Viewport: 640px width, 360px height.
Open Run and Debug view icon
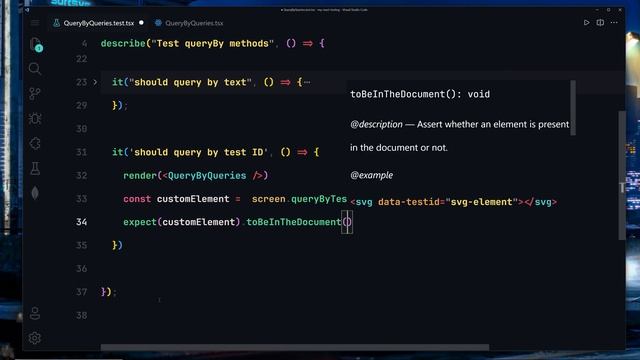tap(35, 118)
